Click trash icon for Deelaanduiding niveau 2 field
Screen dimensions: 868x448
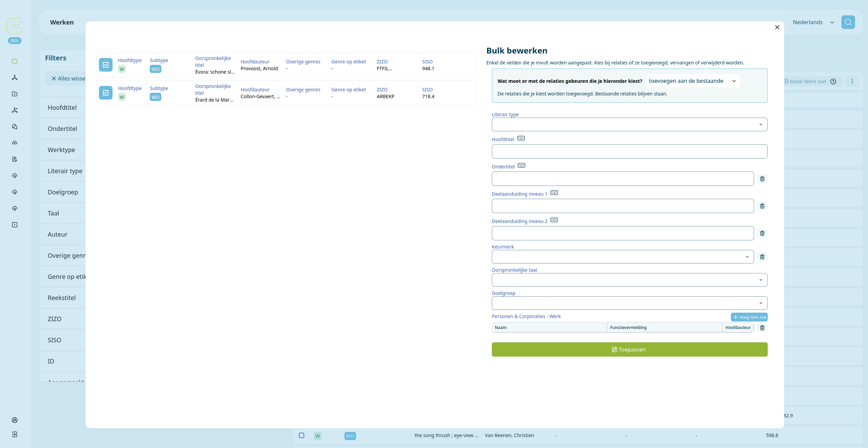click(762, 233)
